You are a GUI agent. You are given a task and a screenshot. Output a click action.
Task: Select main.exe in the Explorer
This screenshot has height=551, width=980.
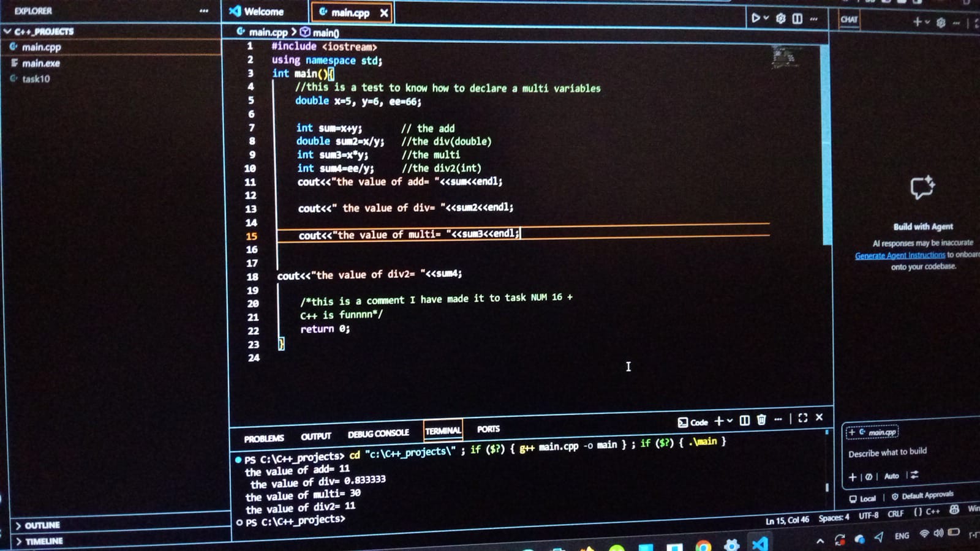[x=40, y=63]
